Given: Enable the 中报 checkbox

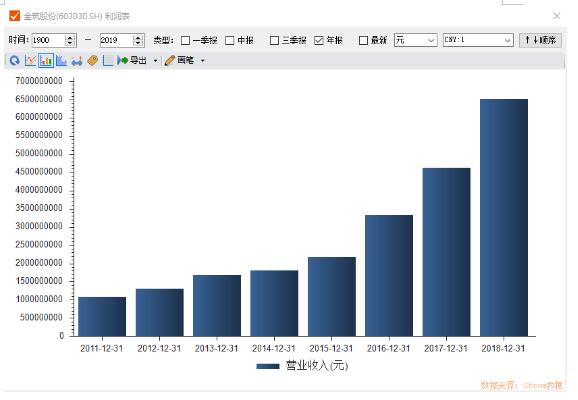Looking at the screenshot, I should point(230,40).
